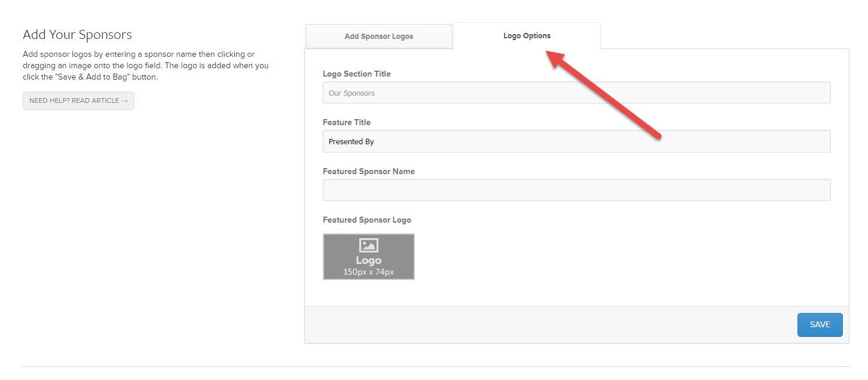Click the Featured Sponsor Logo upload placeholder
Viewport: 868px width, 380px height.
tap(368, 256)
